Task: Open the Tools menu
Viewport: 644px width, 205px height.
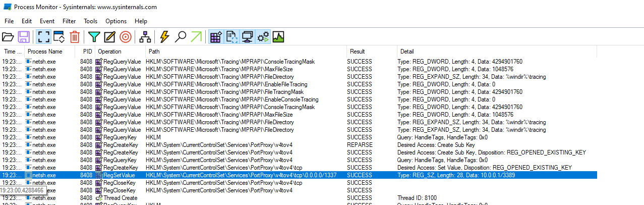Action: pos(91,21)
